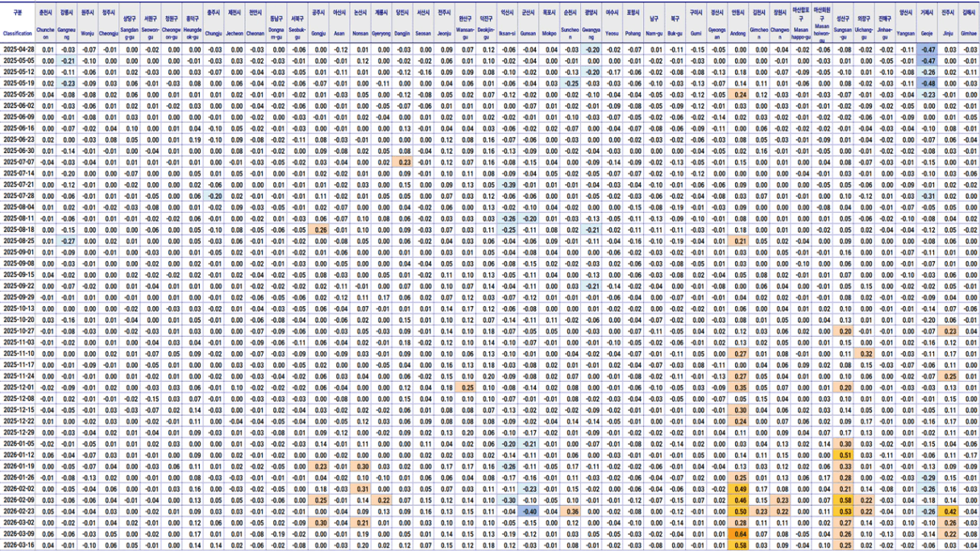Select the 0.51 cell in Sungsan-gu column
This screenshot has width=980, height=551.
(843, 455)
